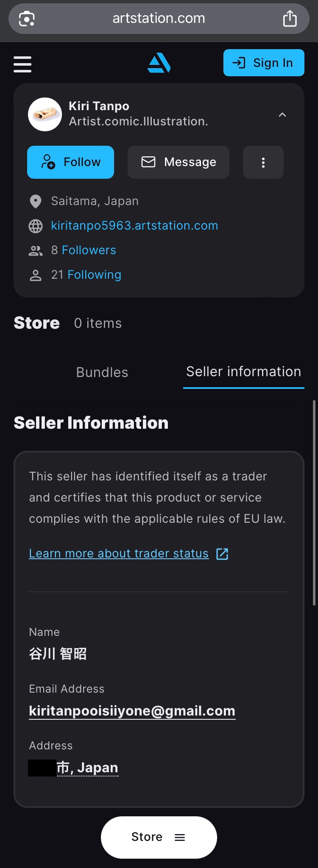Open Learn more about trader status
318x868 pixels.
point(119,554)
